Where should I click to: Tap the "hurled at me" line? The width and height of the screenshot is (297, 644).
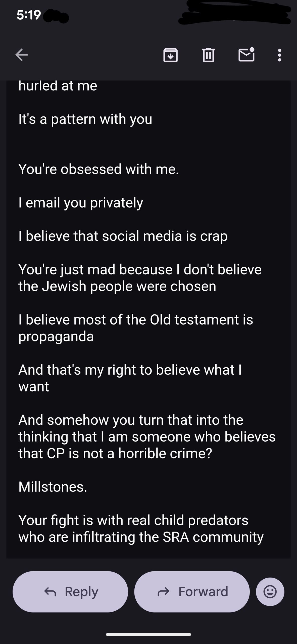58,86
